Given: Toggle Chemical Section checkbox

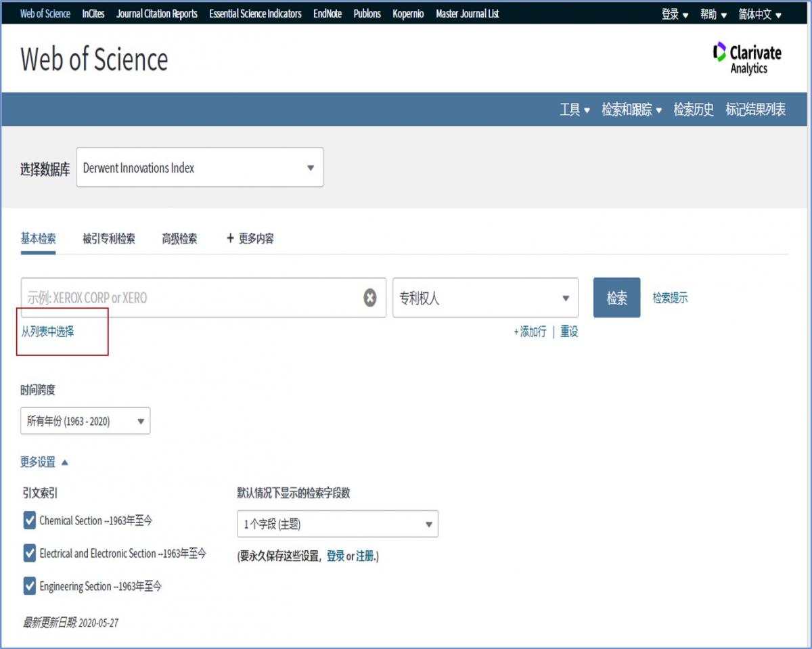Looking at the screenshot, I should 30,520.
